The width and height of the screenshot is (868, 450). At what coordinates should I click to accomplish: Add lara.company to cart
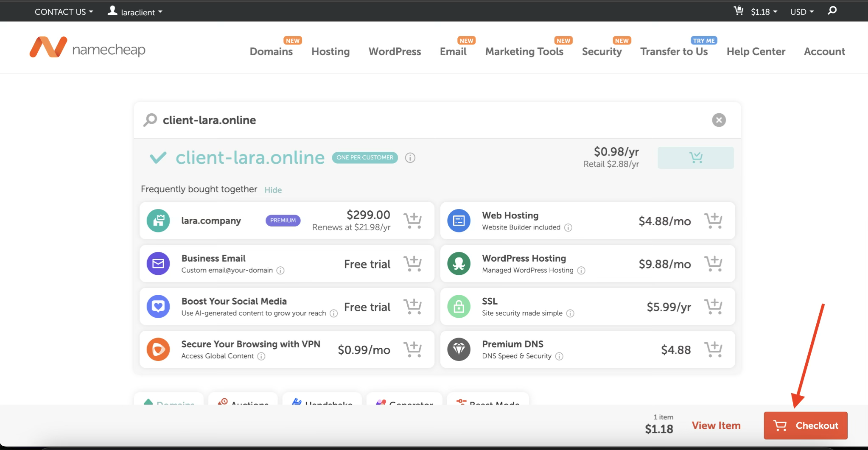tap(412, 221)
